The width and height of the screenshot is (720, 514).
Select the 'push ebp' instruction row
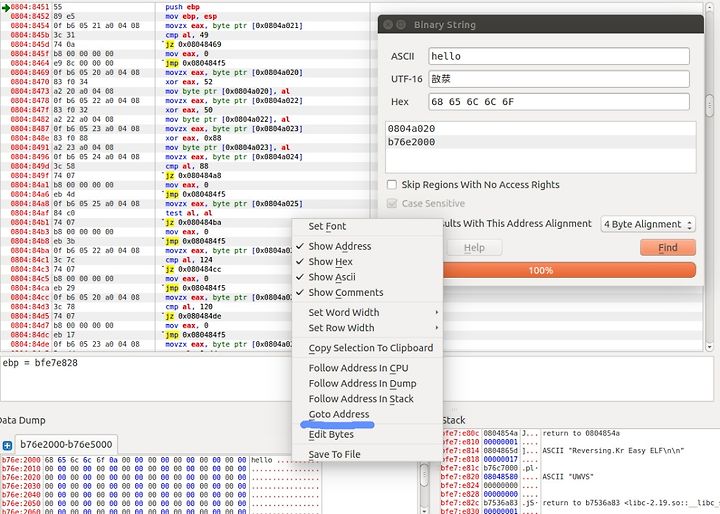(x=182, y=7)
